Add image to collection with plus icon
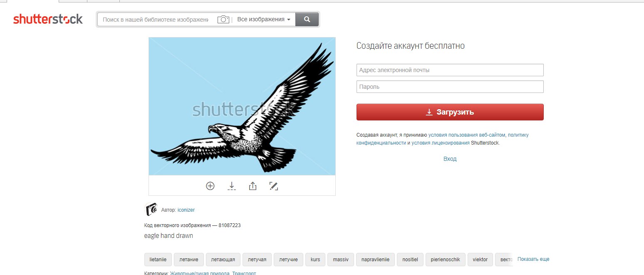 [210, 186]
